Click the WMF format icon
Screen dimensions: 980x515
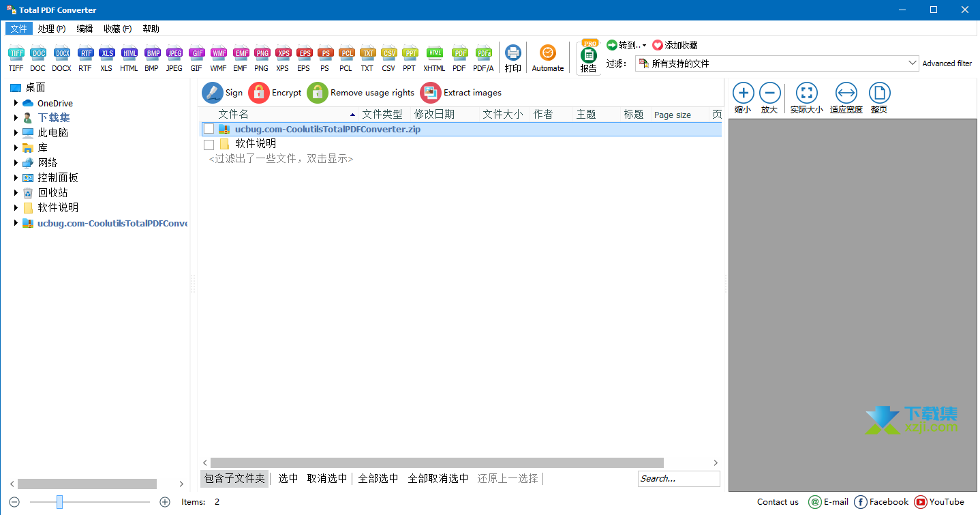tap(219, 53)
